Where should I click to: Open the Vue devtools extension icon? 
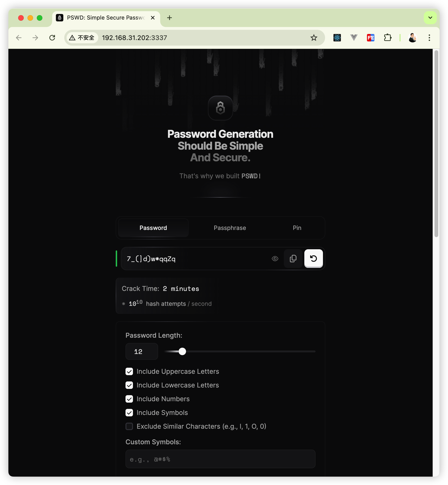(354, 38)
